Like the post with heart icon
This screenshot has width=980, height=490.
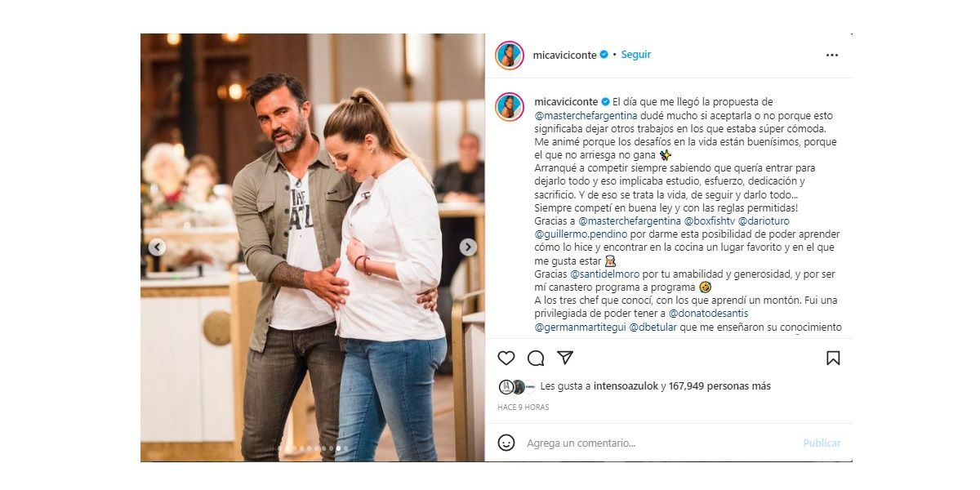506,358
